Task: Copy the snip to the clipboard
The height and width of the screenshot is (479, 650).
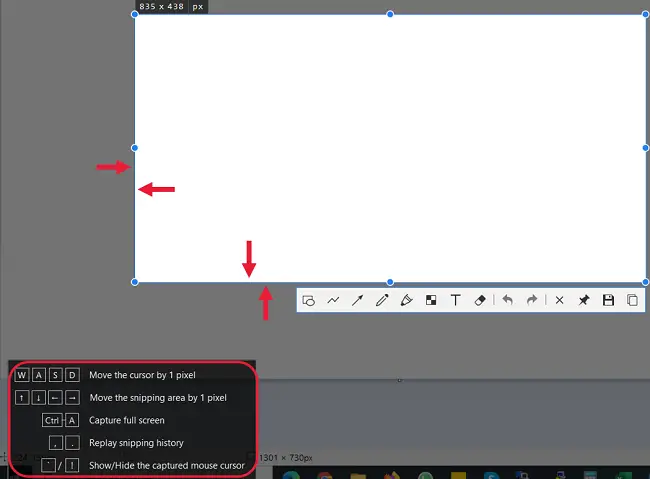Action: click(x=632, y=300)
